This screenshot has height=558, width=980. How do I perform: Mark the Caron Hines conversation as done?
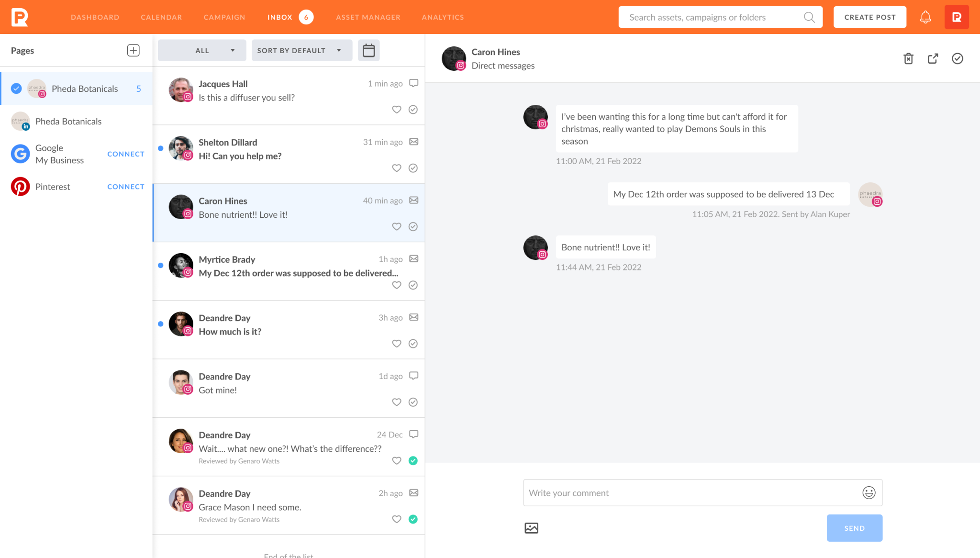958,58
